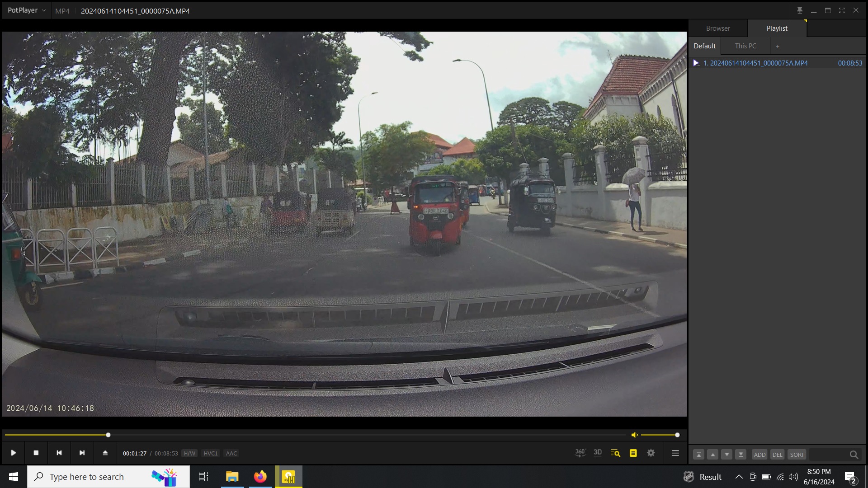The height and width of the screenshot is (488, 868).
Task: Click the Result news widget in taskbar
Action: [x=702, y=477]
